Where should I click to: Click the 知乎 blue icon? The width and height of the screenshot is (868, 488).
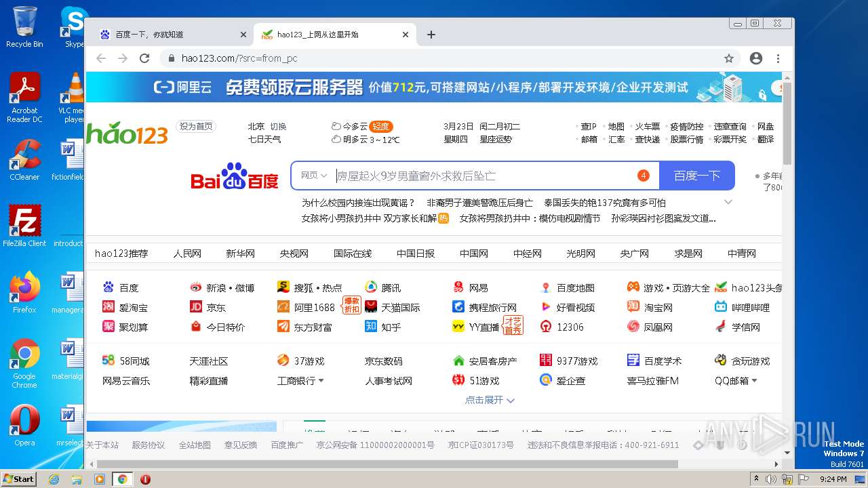click(x=371, y=327)
